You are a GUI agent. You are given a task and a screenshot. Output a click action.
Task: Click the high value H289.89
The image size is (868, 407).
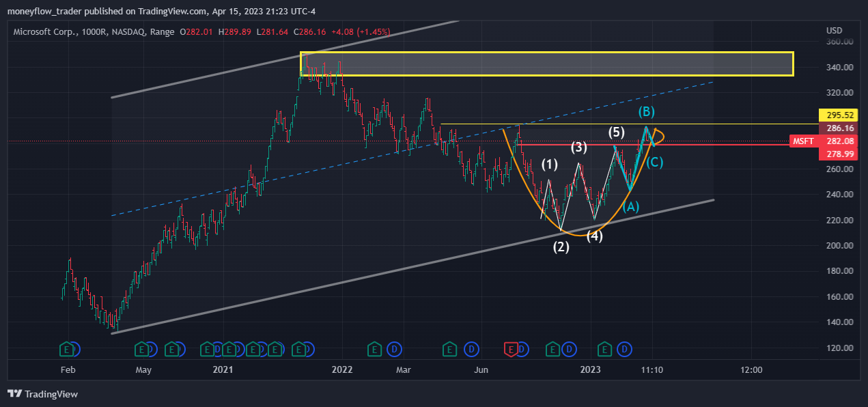coord(234,31)
